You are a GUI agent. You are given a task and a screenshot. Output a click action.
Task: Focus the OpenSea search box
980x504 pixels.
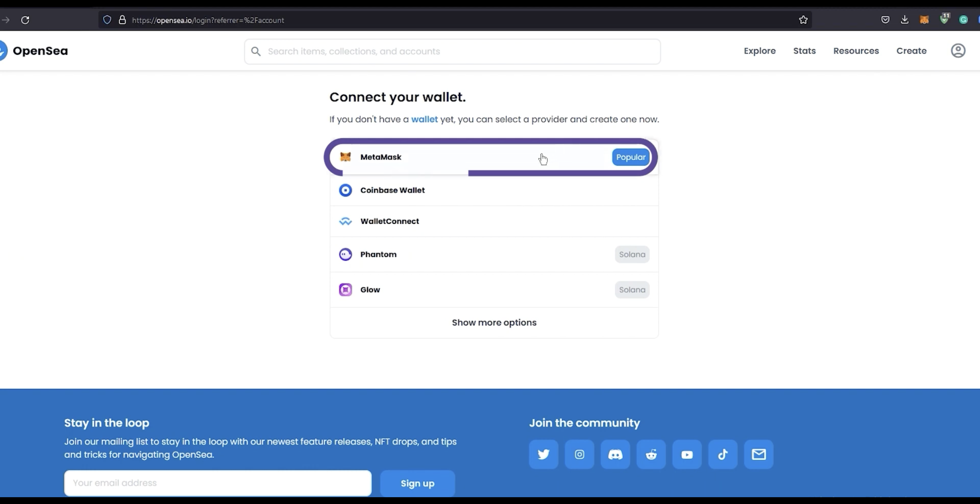point(452,51)
